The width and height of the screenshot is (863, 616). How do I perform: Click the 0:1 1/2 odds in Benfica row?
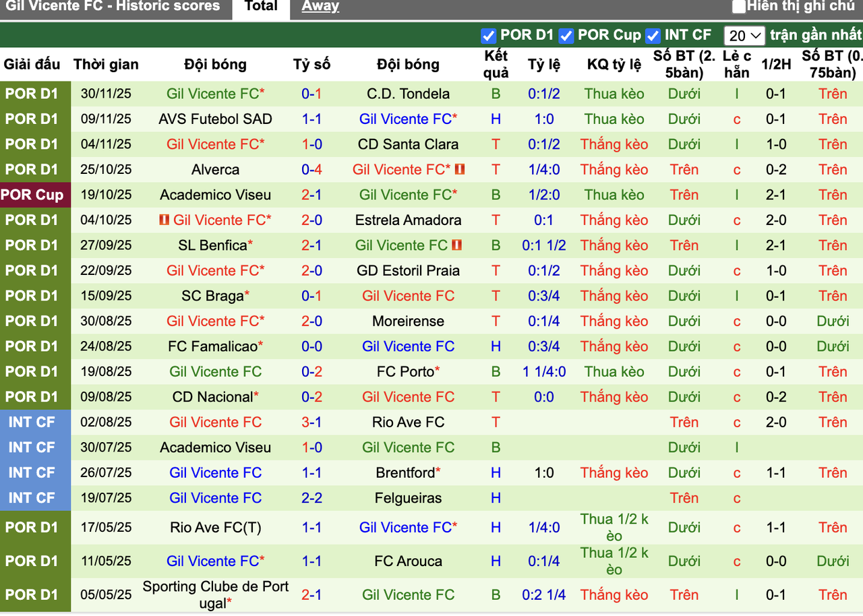[544, 245]
